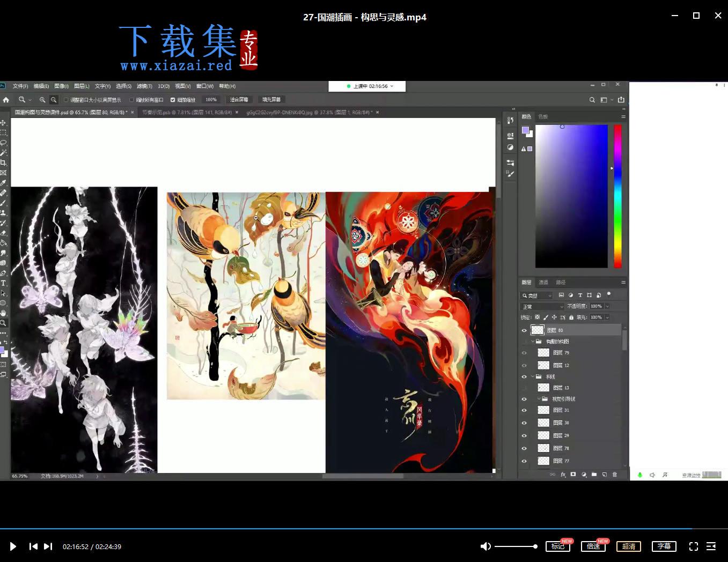The width and height of the screenshot is (728, 562).
Task: Select the Brush tool
Action: [x=3, y=203]
